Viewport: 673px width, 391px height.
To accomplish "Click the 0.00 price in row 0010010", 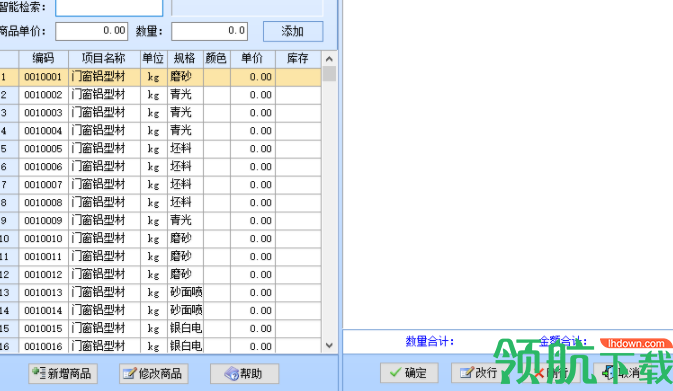I will pos(261,239).
